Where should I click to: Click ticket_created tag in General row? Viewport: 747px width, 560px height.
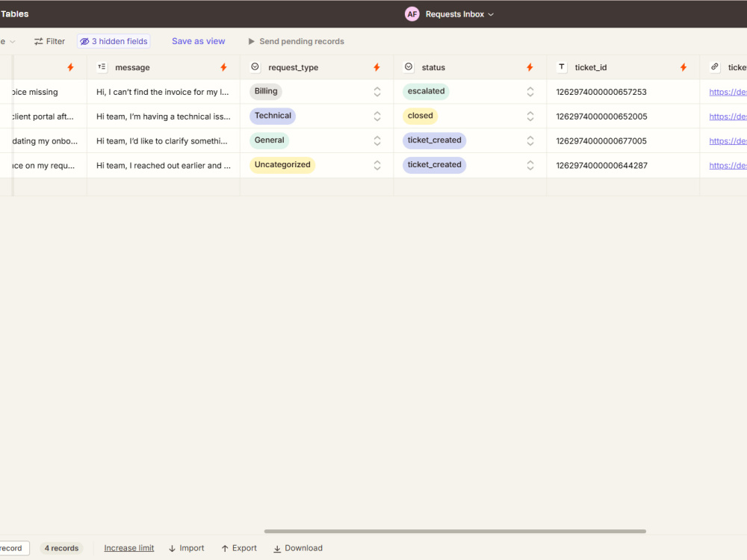point(435,140)
